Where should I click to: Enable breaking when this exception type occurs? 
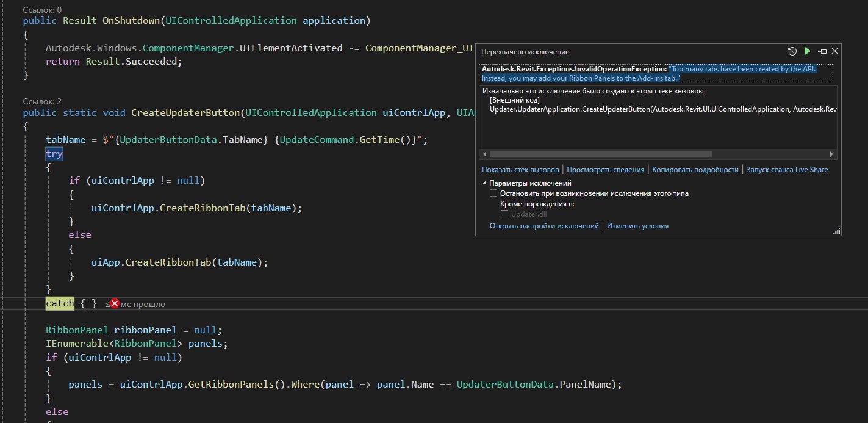click(x=493, y=192)
